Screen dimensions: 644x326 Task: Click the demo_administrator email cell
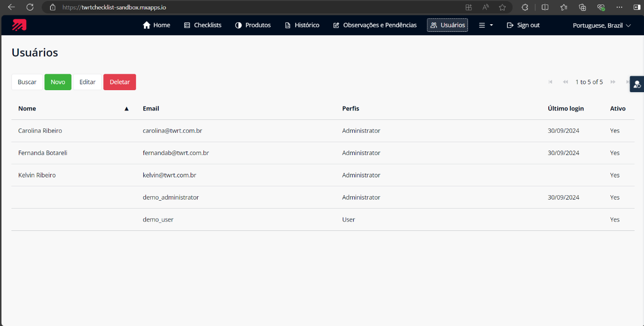171,197
